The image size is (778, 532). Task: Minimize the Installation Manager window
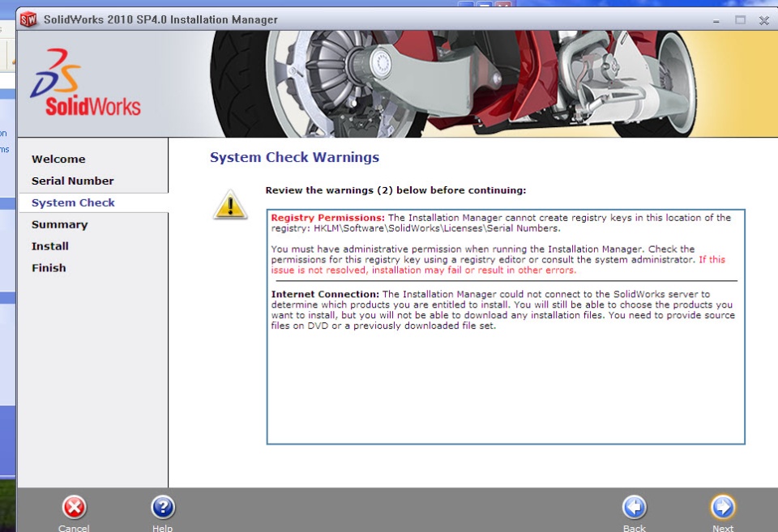pyautogui.click(x=716, y=20)
